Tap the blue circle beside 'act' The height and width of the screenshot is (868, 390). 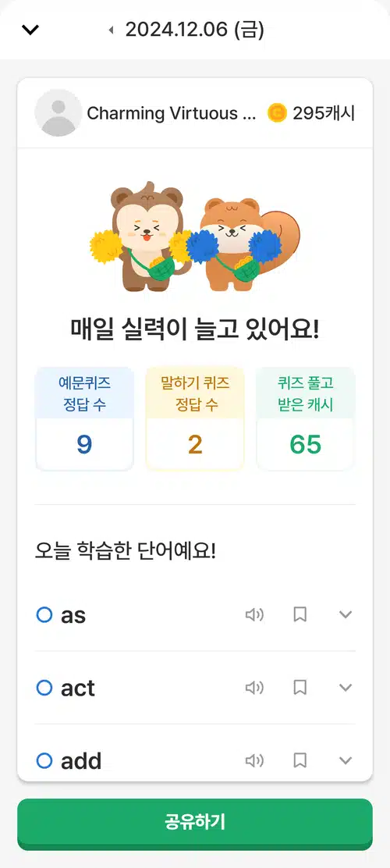[44, 688]
